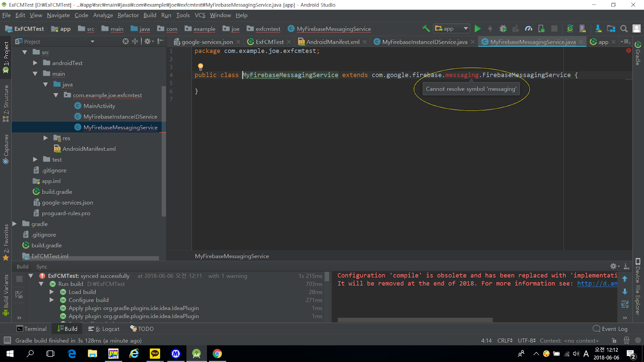Open the app run configuration dropdown
This screenshot has width=644, height=362.
(x=452, y=29)
